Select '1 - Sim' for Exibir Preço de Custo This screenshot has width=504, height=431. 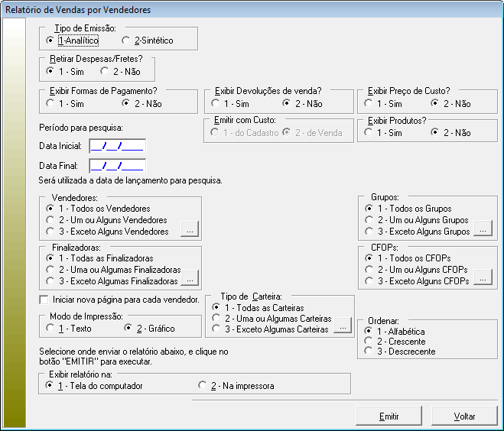point(369,102)
